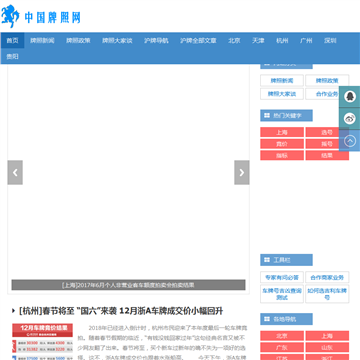Click 北京 in 各地导航 section
The width and height of the screenshot is (360, 360).
point(282,336)
